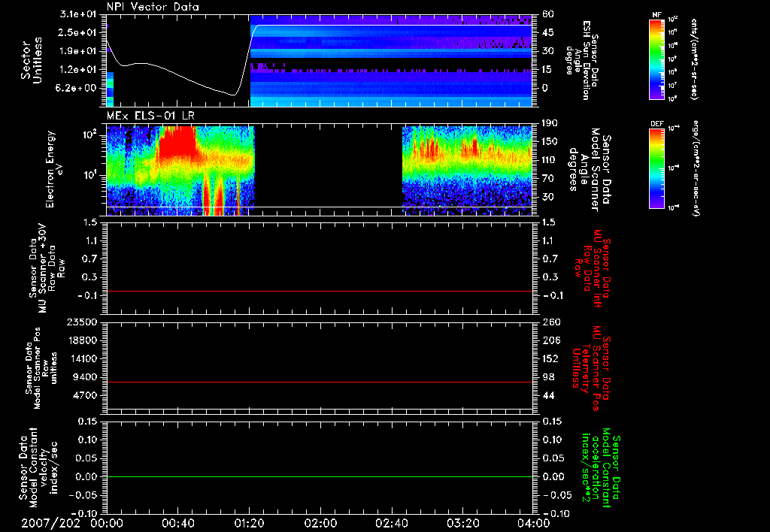Image resolution: width=770 pixels, height=532 pixels.
Task: Click the 04:00 time axis label
Action: click(534, 522)
